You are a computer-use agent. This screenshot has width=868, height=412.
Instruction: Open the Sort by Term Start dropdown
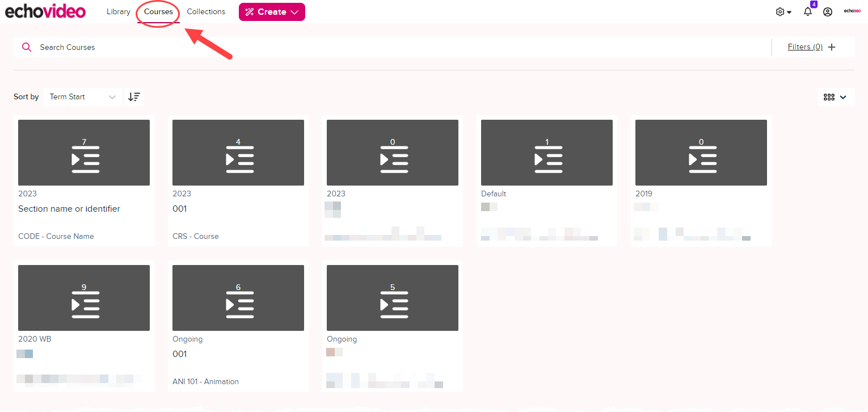coord(82,96)
